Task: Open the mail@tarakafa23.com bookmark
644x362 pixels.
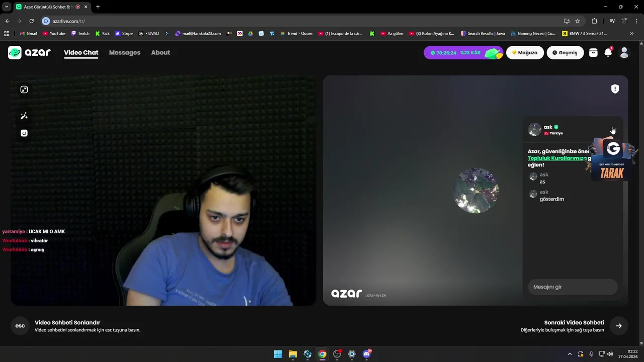Action: tap(198, 34)
